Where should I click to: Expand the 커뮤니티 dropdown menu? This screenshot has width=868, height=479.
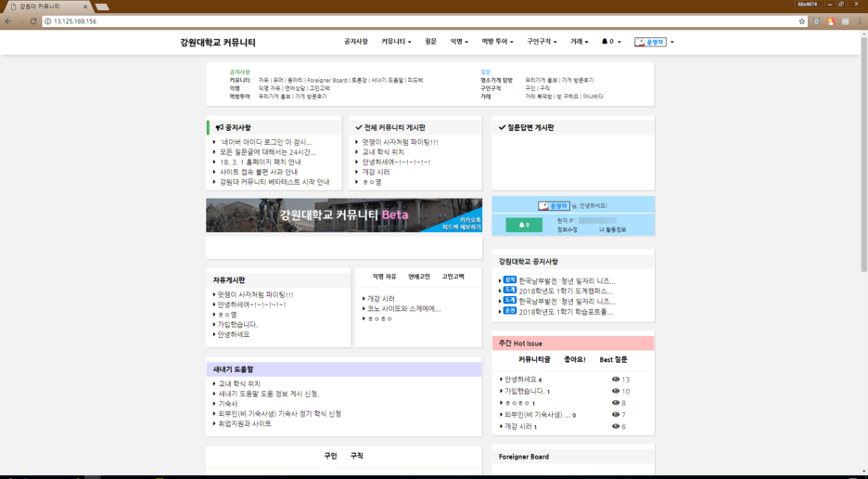[396, 42]
